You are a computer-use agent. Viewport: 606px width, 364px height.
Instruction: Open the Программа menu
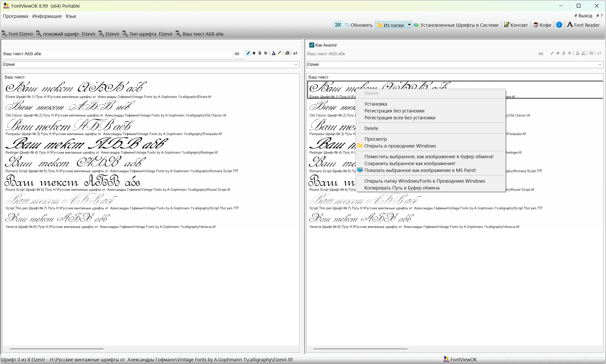(16, 16)
